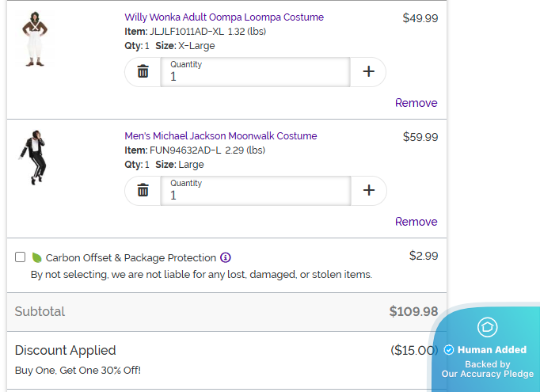The image size is (540, 392).
Task: Click Backed by Our Accuracy Pledge text
Action: point(487,369)
